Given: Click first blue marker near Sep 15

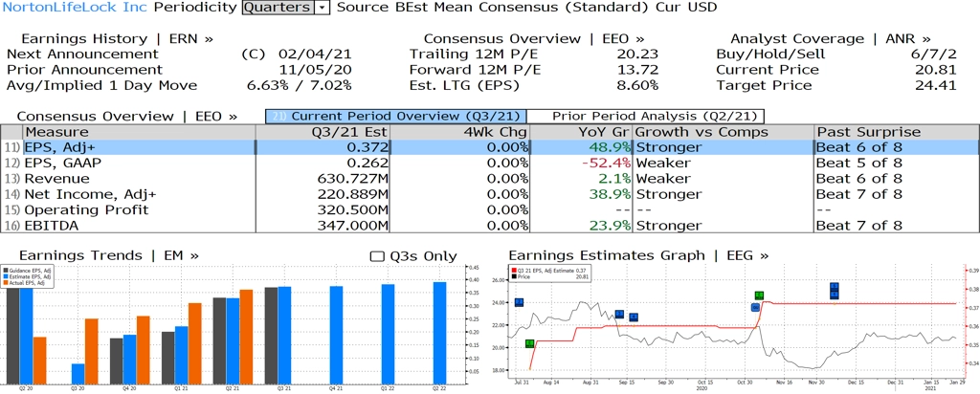Looking at the screenshot, I should pos(619,314).
